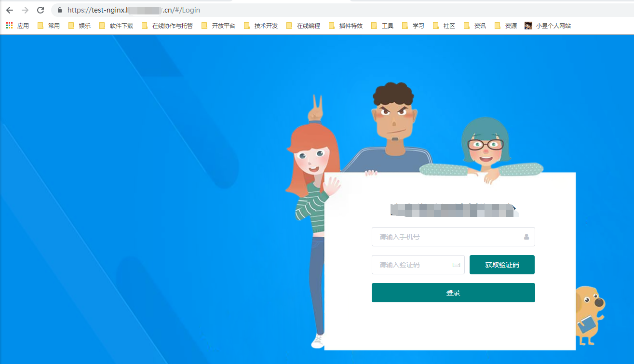The width and height of the screenshot is (634, 364).
Task: Open the 小昱个人网站 bookmark
Action: coord(548,26)
